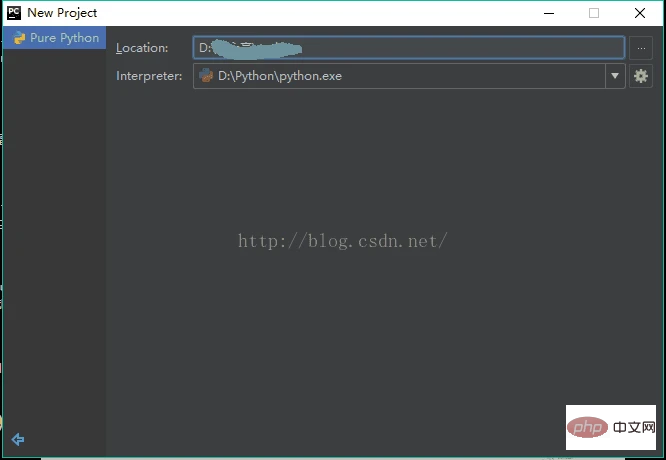The image size is (666, 460).
Task: Click the New Project title text
Action: [62, 13]
